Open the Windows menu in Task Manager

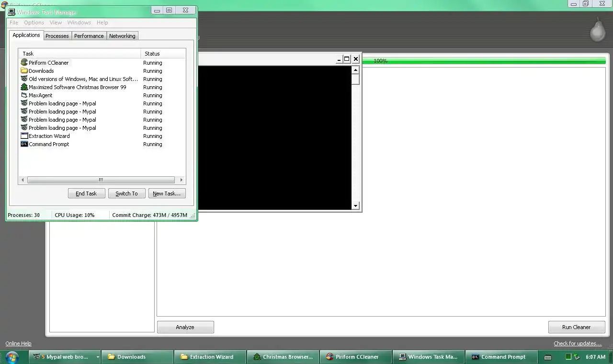pyautogui.click(x=79, y=23)
